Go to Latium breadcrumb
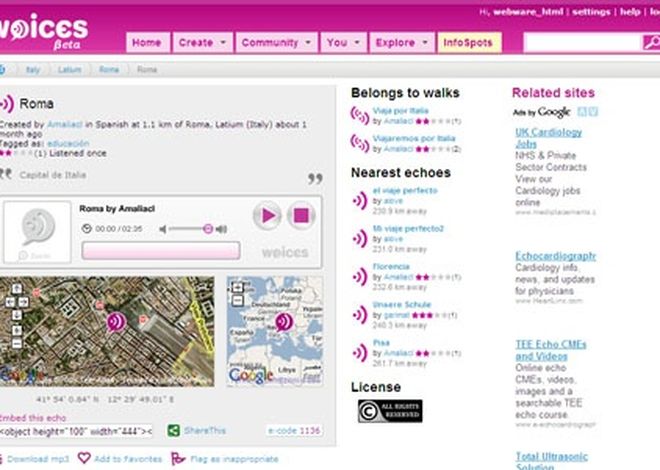This screenshot has height=470, width=660. point(69,69)
